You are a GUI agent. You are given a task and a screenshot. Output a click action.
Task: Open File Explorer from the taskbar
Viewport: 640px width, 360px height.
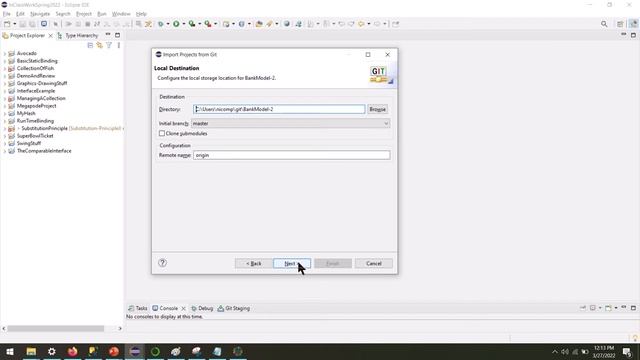31,351
